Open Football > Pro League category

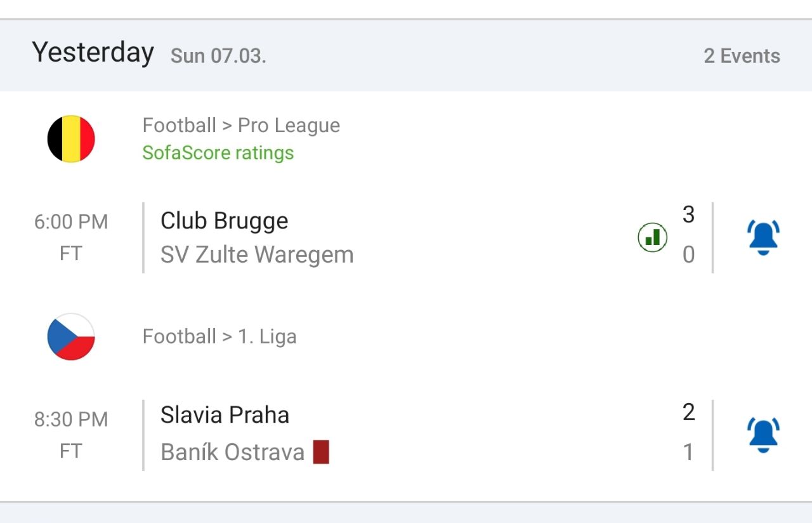click(241, 125)
